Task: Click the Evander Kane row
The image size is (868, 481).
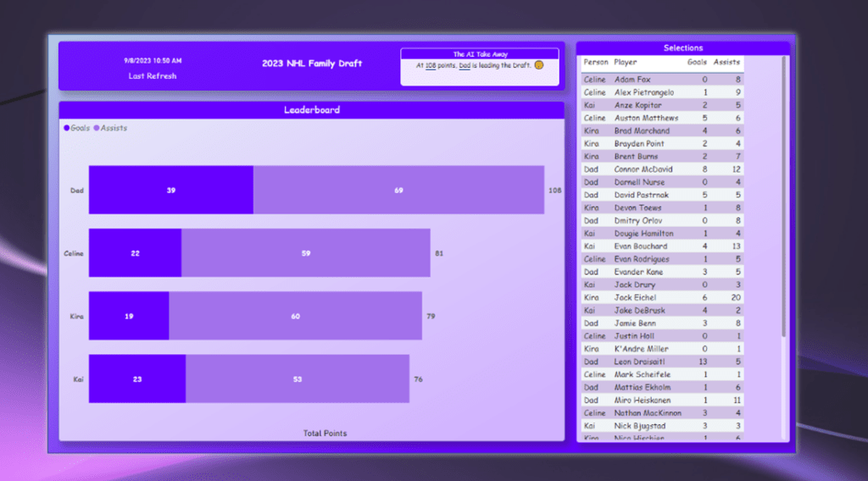Action: [663, 272]
